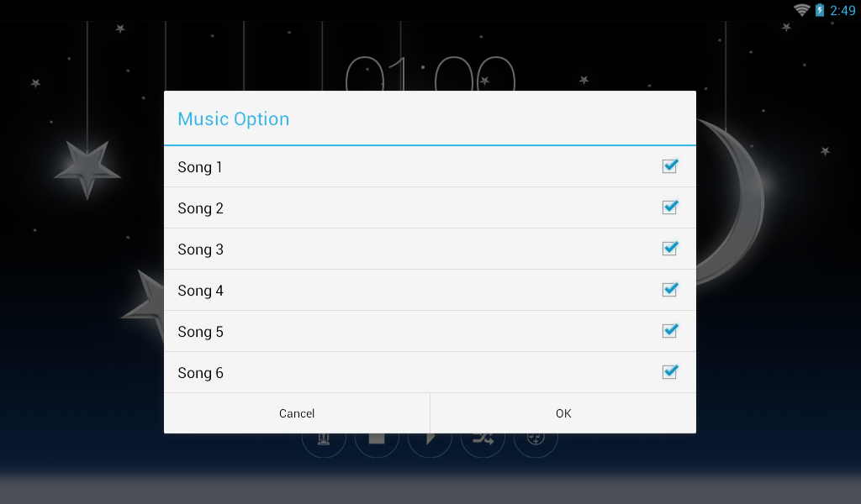Deselect the Song 6 checkbox
The width and height of the screenshot is (861, 504).
[x=670, y=372]
